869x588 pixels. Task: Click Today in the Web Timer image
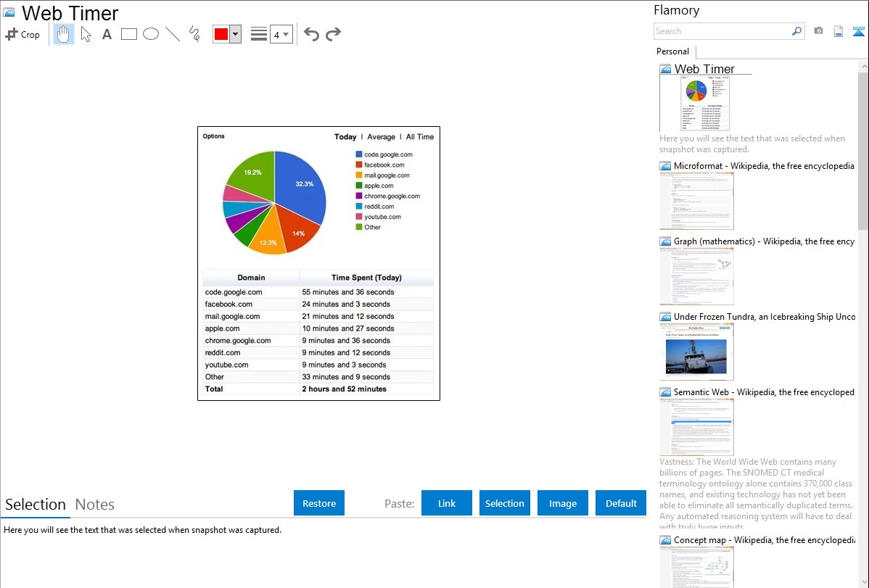click(x=345, y=137)
